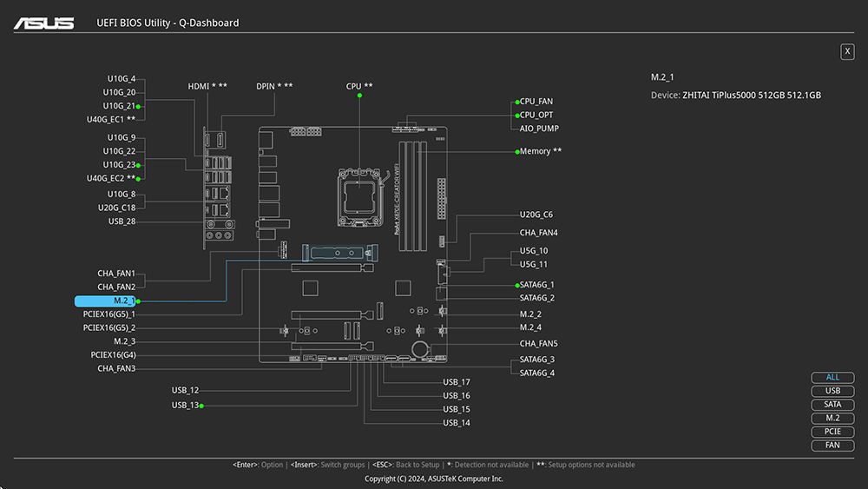This screenshot has width=868, height=489.
Task: Select the ALL filter button
Action: 832,378
